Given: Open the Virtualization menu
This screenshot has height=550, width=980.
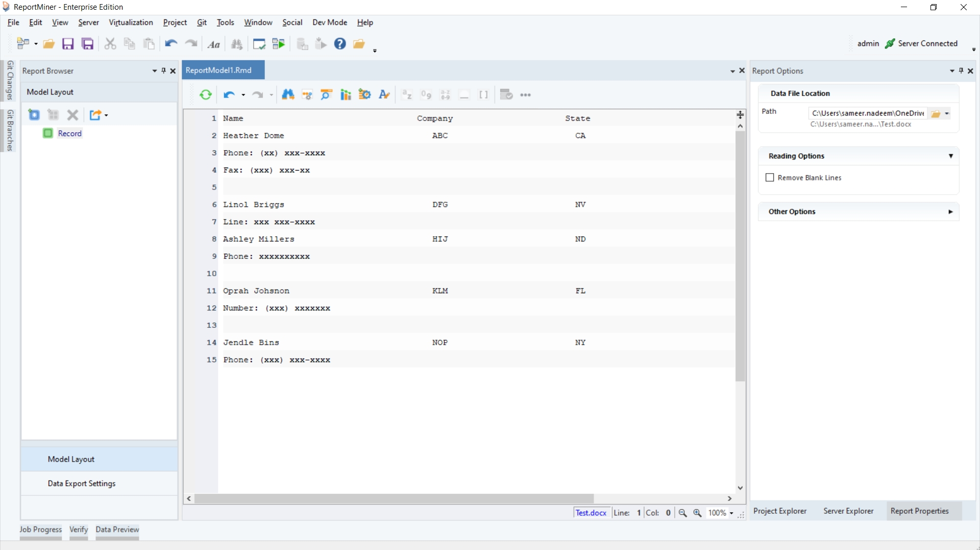Looking at the screenshot, I should coord(131,22).
